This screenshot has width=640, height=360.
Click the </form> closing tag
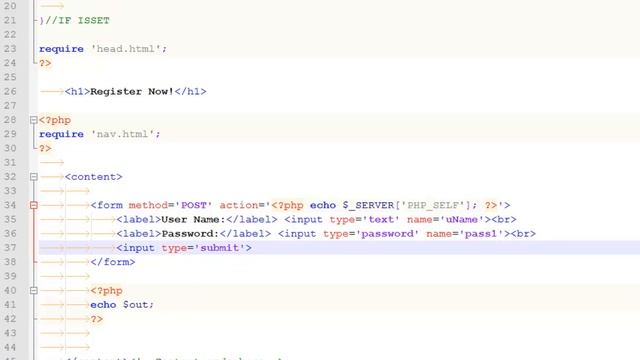click(x=113, y=262)
